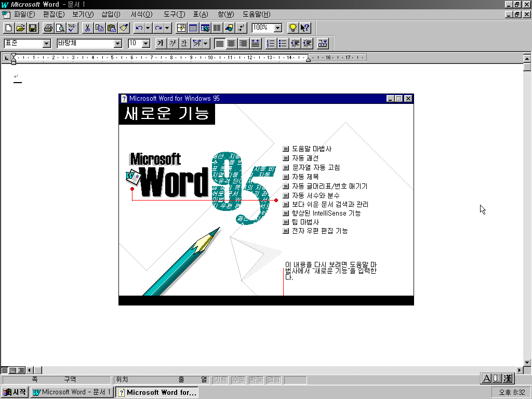Open the 편집(E) menu
The width and height of the screenshot is (532, 399).
pos(54,14)
